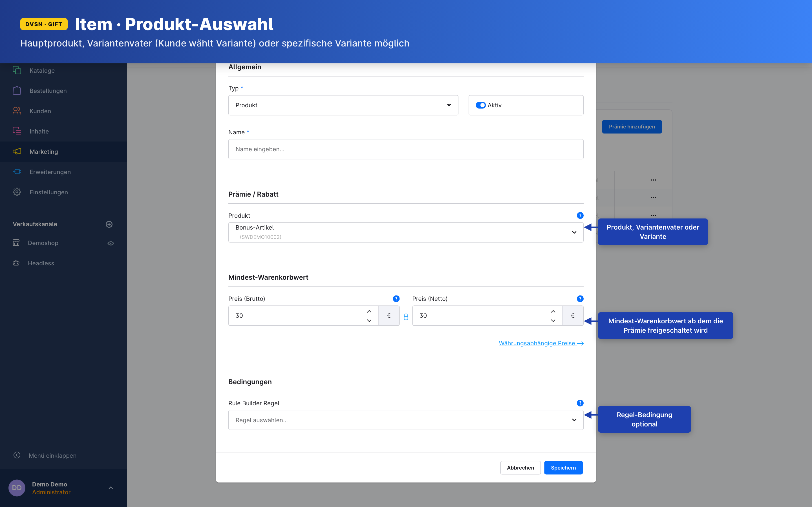The image size is (812, 507).
Task: Open the Typ dropdown showing Produkt
Action: (343, 105)
